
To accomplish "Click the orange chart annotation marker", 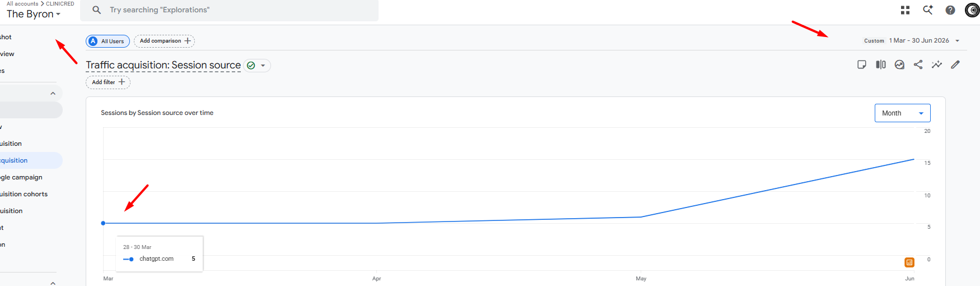I will 909,262.
